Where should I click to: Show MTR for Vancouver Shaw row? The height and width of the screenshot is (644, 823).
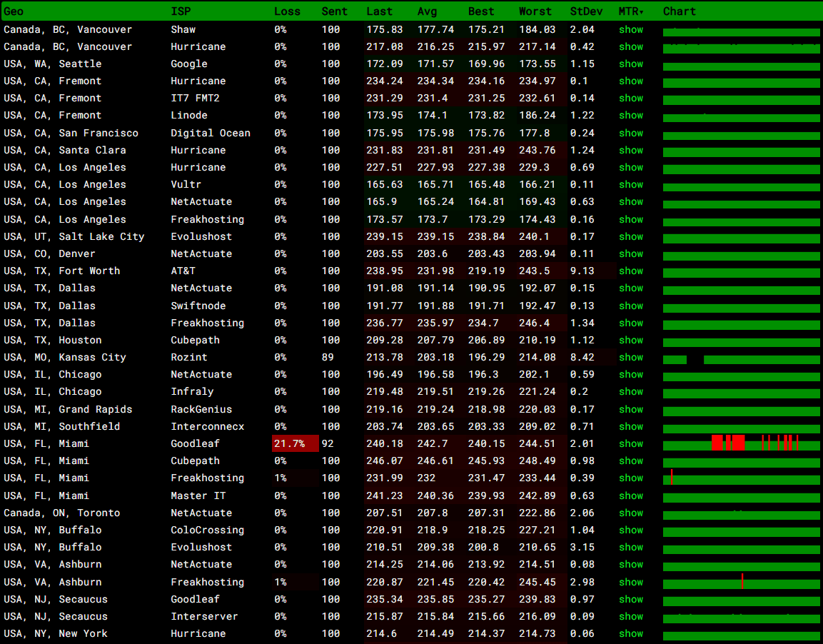(631, 29)
